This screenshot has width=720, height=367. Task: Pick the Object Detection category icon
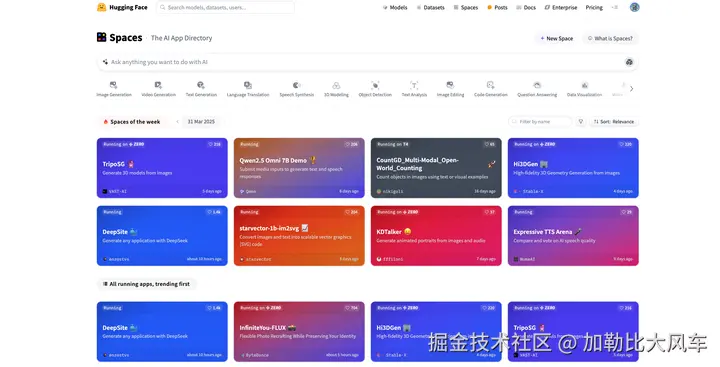(375, 85)
